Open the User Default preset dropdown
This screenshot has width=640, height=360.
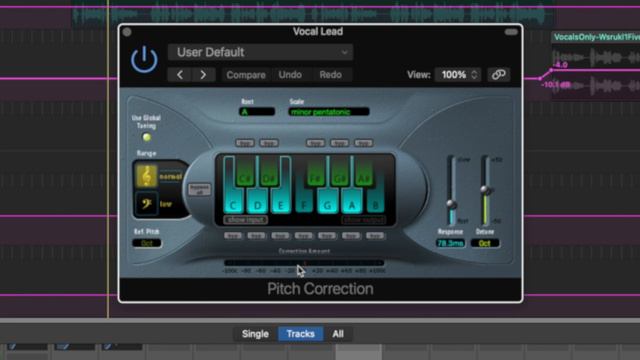(x=260, y=52)
